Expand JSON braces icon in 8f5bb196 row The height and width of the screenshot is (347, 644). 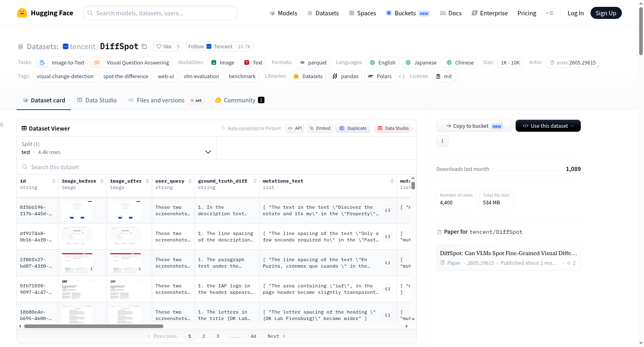[388, 210]
